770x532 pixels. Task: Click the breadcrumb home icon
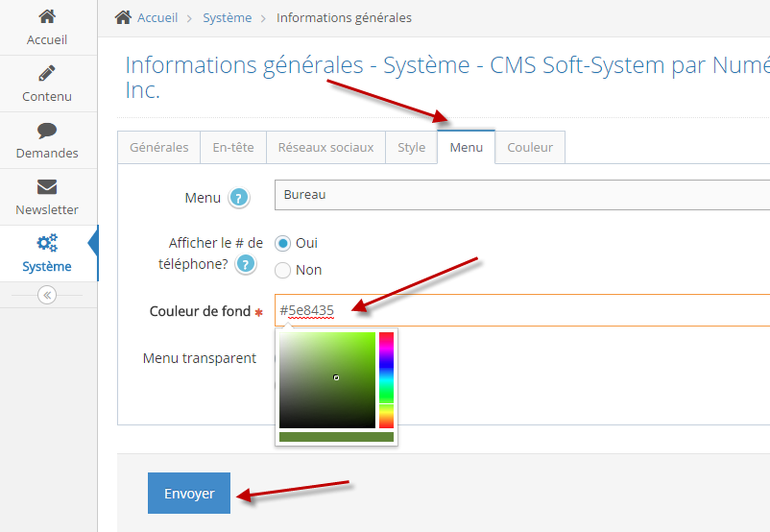coord(123,17)
